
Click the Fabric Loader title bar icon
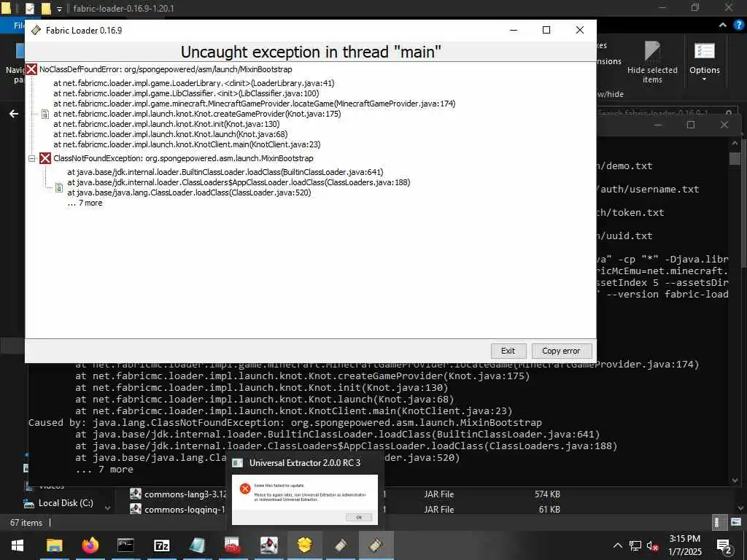pos(36,31)
